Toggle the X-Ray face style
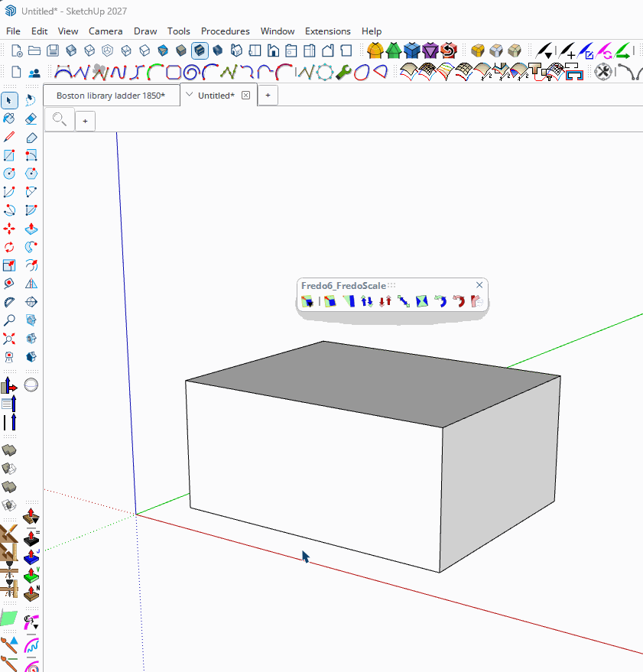The height and width of the screenshot is (672, 643). (x=71, y=50)
